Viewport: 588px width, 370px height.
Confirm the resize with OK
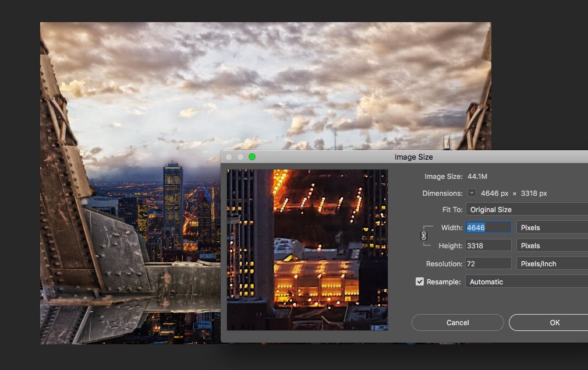(x=554, y=322)
